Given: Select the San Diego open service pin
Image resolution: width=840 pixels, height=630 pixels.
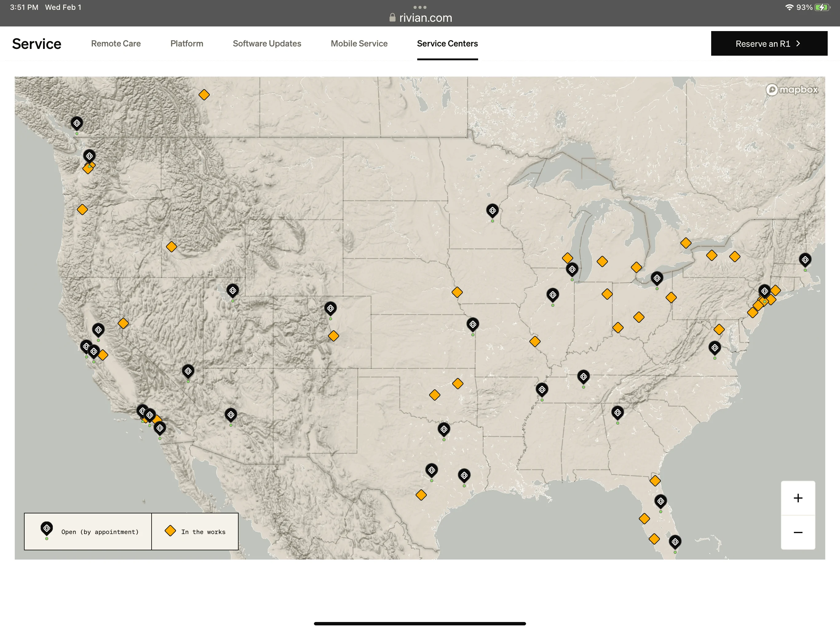Looking at the screenshot, I should pyautogui.click(x=160, y=429).
